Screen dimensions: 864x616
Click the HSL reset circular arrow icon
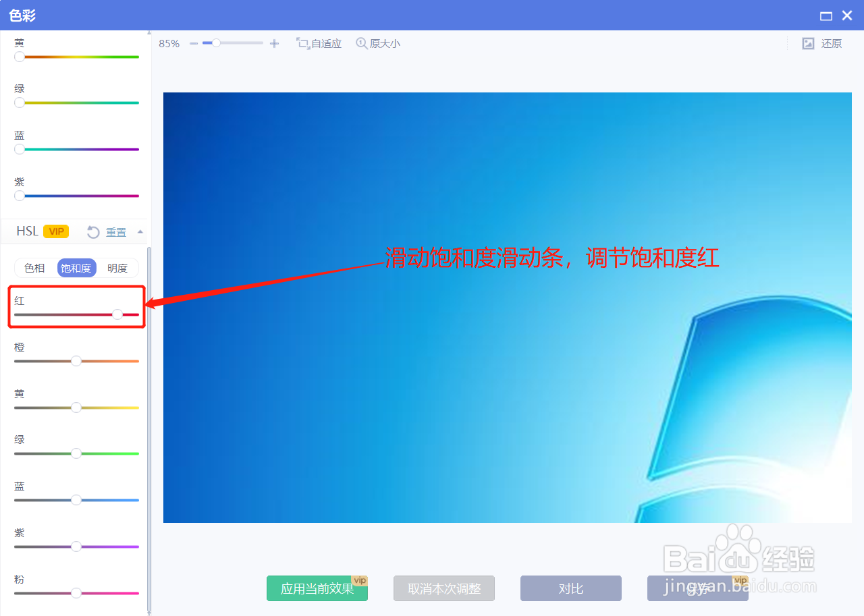coord(93,232)
